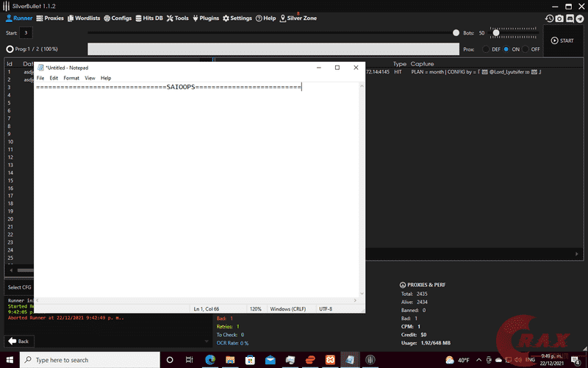
Task: Open the Notepad Format menu
Action: 71,78
